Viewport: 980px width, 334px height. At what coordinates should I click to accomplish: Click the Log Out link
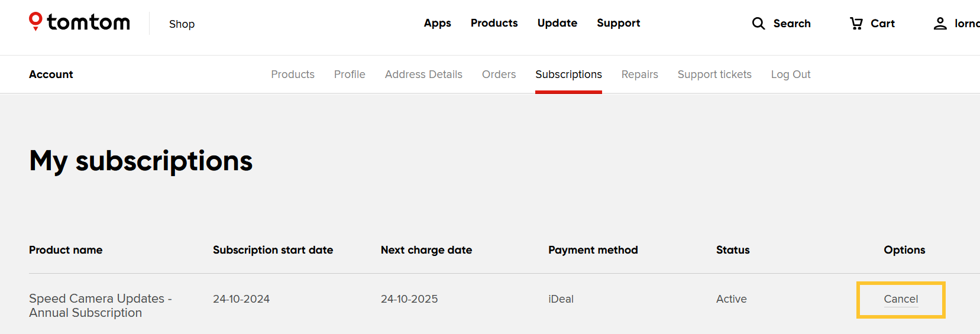point(790,74)
